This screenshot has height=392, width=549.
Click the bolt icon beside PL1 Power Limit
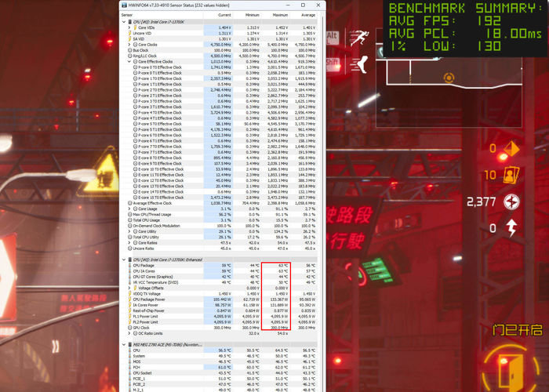click(x=130, y=317)
